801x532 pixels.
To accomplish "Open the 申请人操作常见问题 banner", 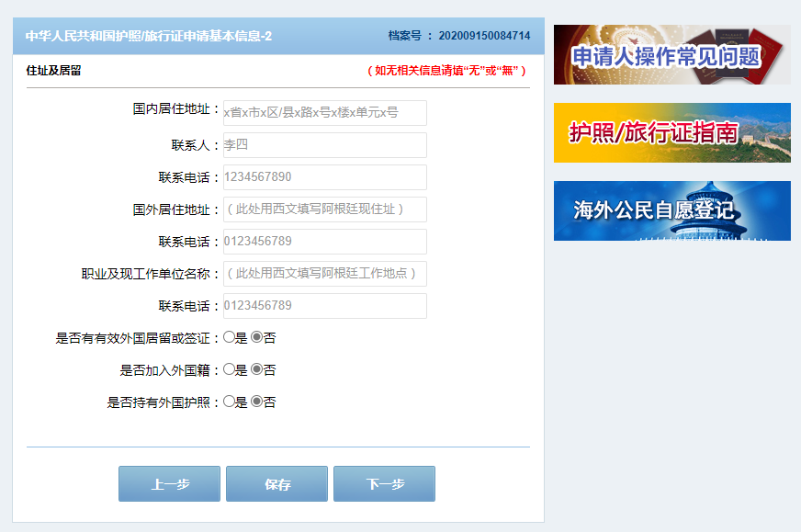I will [671, 54].
